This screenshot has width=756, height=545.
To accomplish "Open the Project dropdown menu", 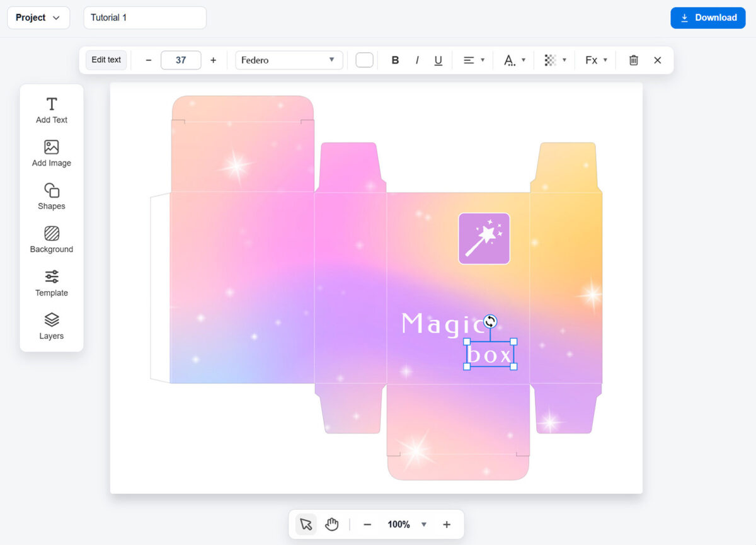I will pyautogui.click(x=38, y=18).
